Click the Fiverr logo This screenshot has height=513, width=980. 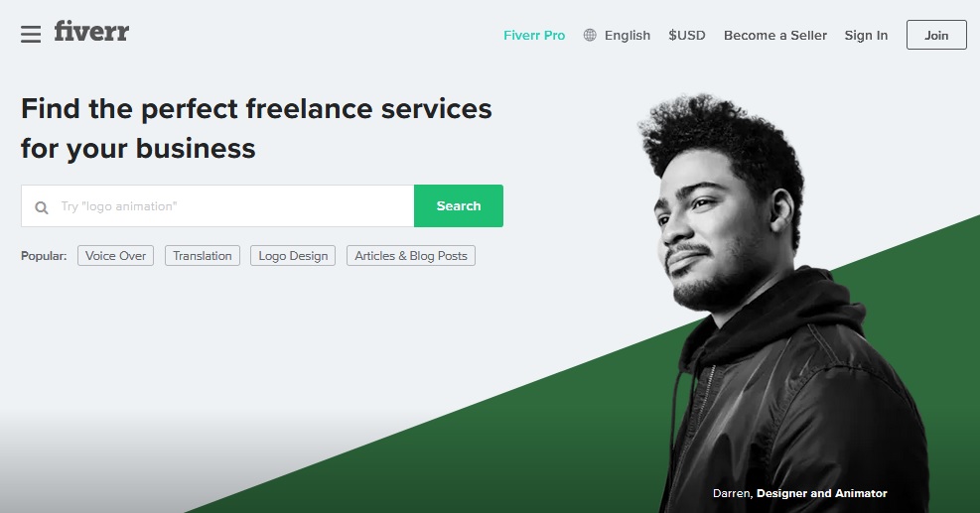click(91, 31)
